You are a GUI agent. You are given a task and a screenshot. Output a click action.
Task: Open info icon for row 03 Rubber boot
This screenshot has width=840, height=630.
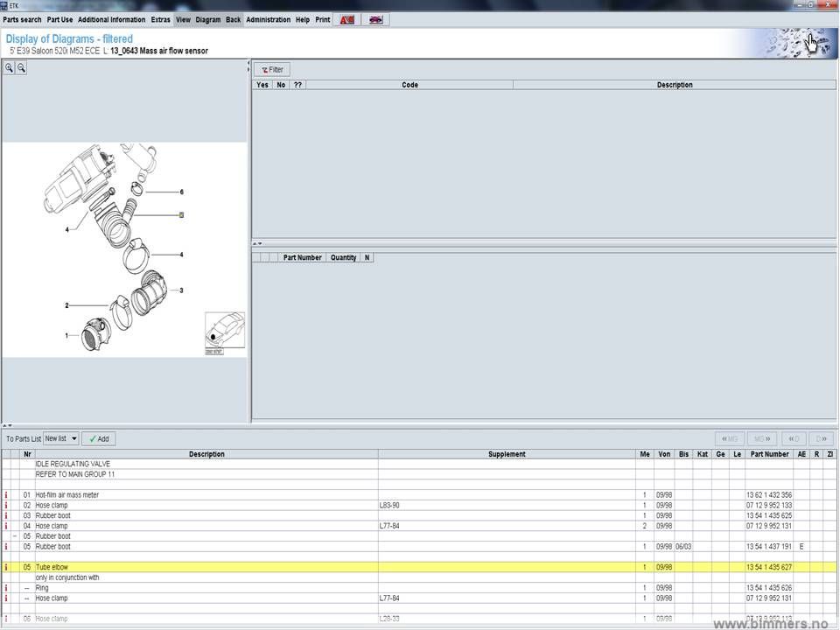6,515
